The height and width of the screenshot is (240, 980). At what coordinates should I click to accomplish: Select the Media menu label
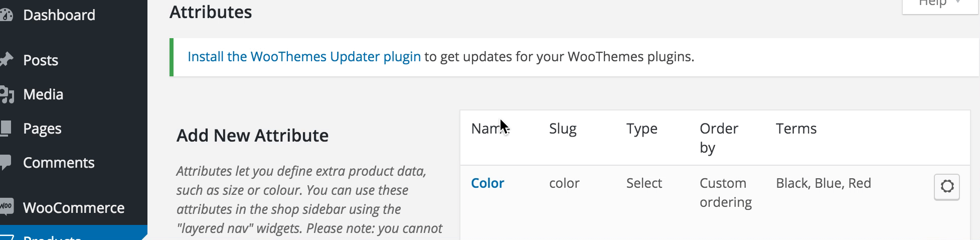tap(43, 94)
